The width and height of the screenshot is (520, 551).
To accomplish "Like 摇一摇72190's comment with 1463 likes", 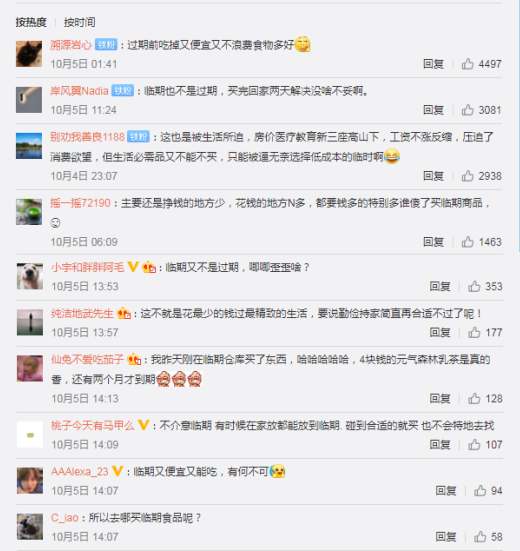I will coord(467,242).
